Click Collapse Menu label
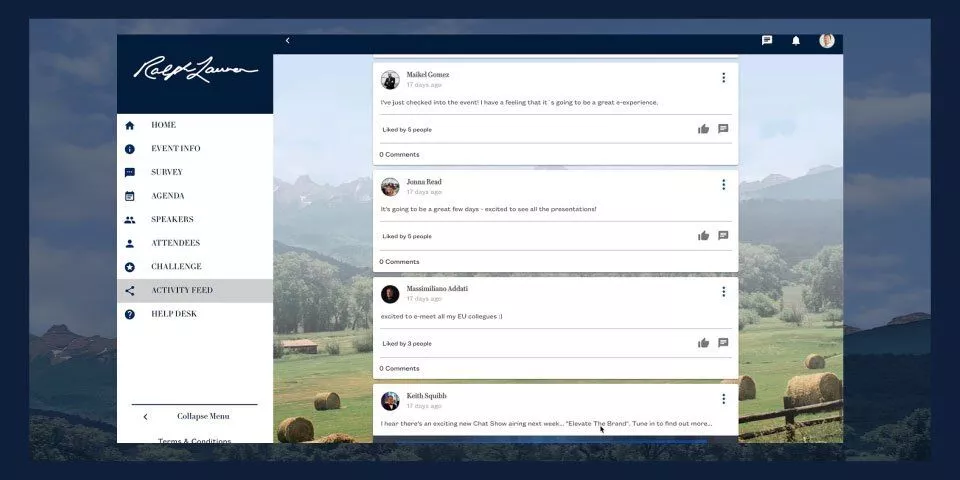960x480 pixels. (x=203, y=416)
